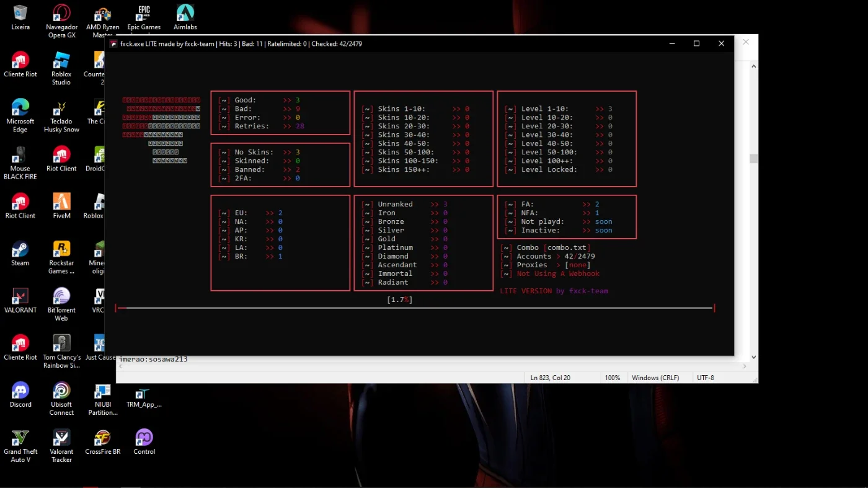This screenshot has width=868, height=488.
Task: Launch Steam from the desktop
Action: tap(20, 253)
